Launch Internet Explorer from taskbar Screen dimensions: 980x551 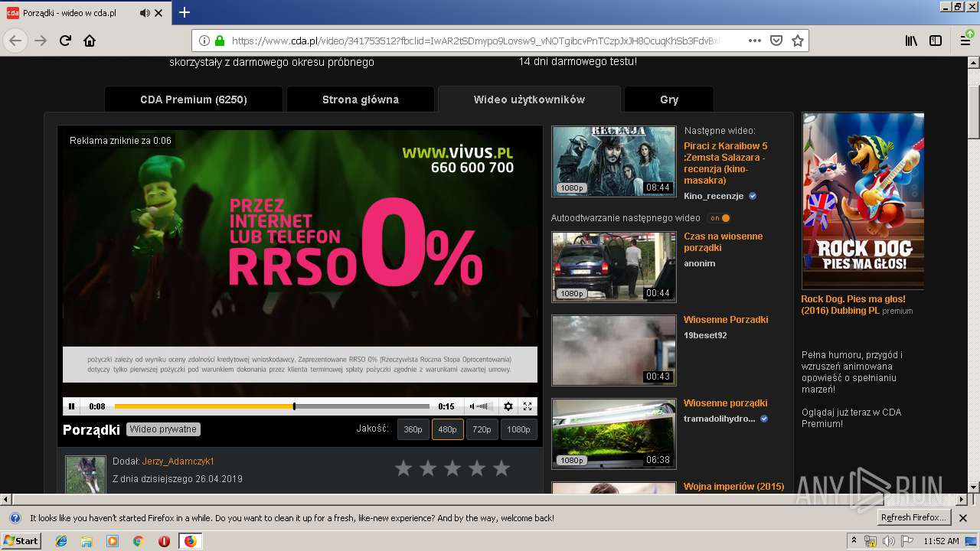coord(61,541)
